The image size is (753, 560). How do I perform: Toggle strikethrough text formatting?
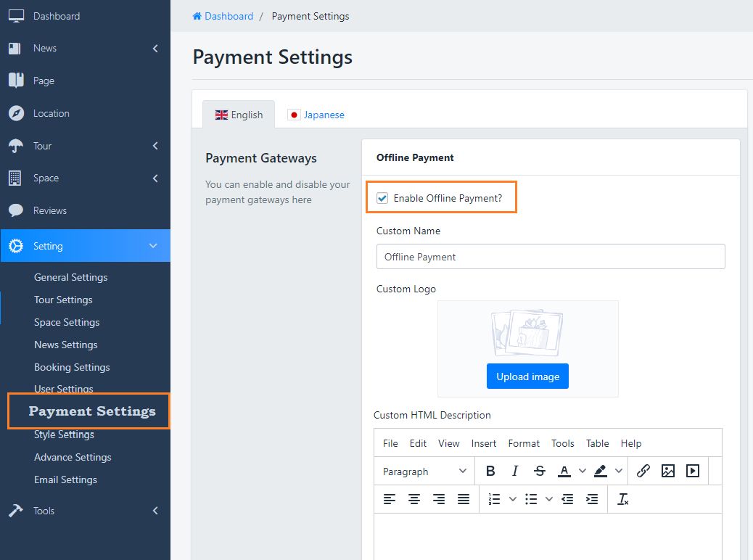click(x=540, y=472)
